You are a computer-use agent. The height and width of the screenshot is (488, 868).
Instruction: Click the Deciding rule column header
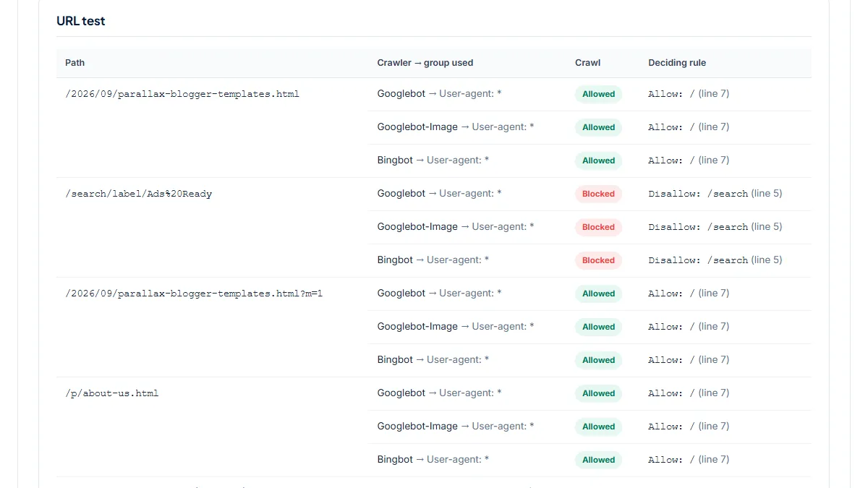coord(677,63)
